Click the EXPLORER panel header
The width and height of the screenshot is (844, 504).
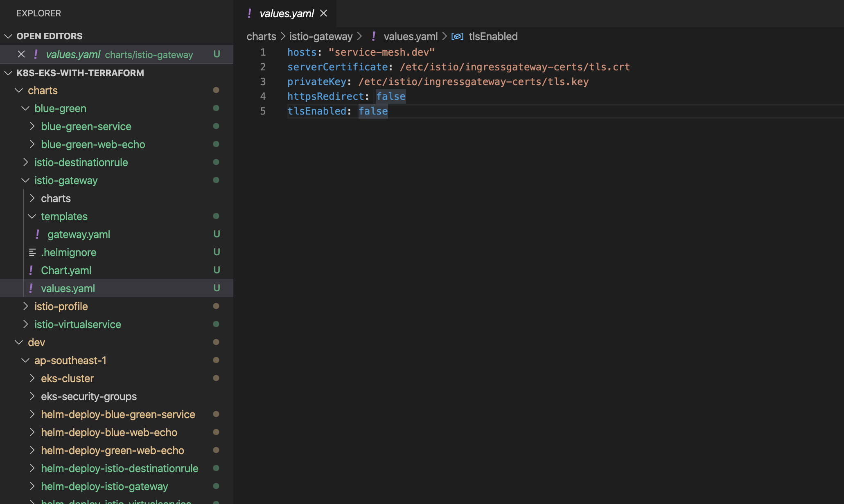coord(38,11)
